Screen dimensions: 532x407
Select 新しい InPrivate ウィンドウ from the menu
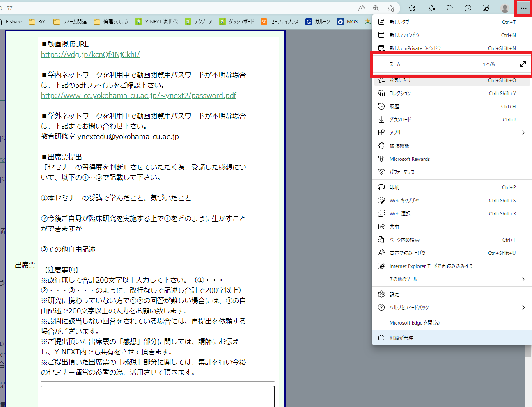[415, 48]
